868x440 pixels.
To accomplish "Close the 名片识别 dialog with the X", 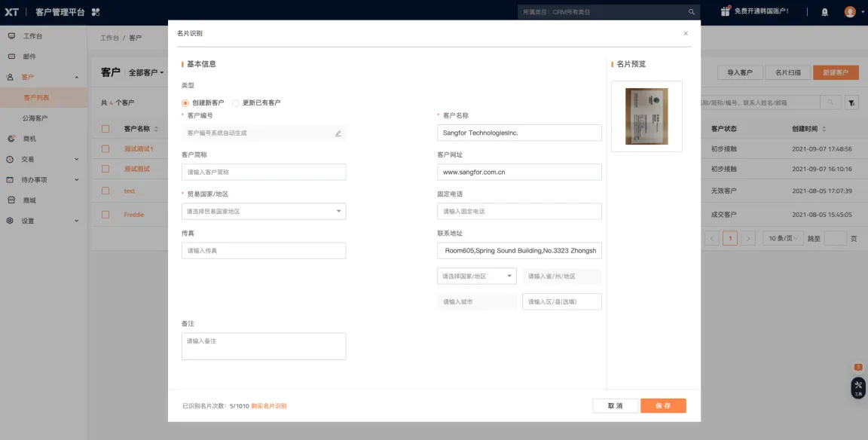I will point(686,34).
